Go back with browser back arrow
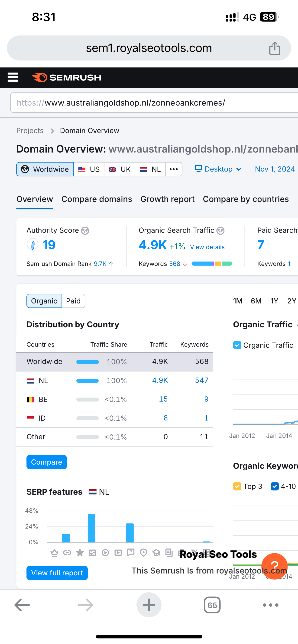 point(22,605)
